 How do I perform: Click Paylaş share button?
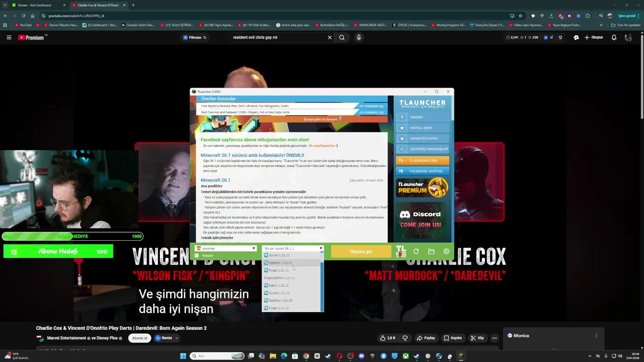(426, 338)
